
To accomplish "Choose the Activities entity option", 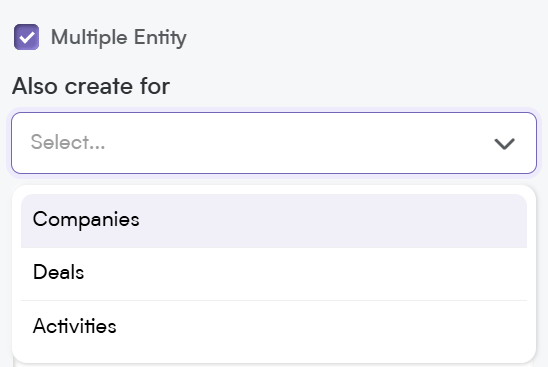I will coord(274,327).
